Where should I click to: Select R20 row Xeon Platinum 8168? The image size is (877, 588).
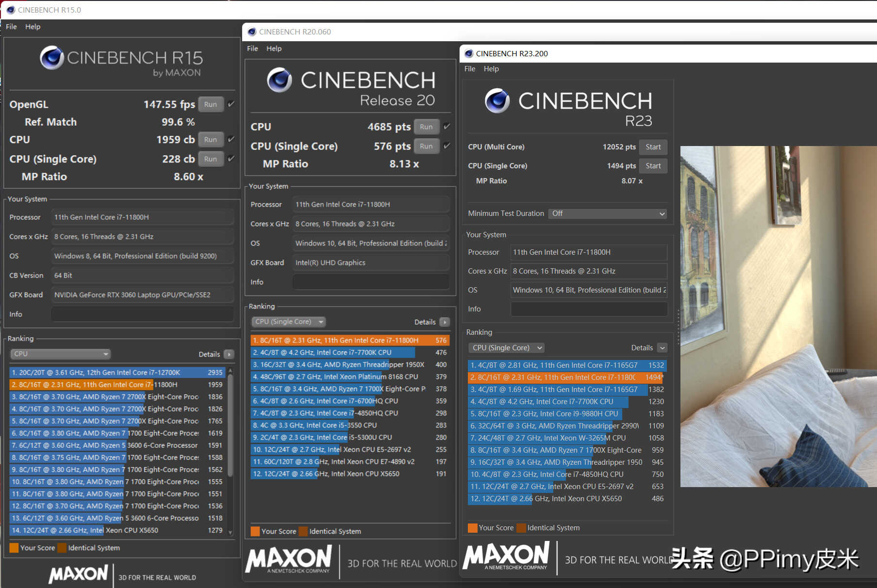(350, 377)
